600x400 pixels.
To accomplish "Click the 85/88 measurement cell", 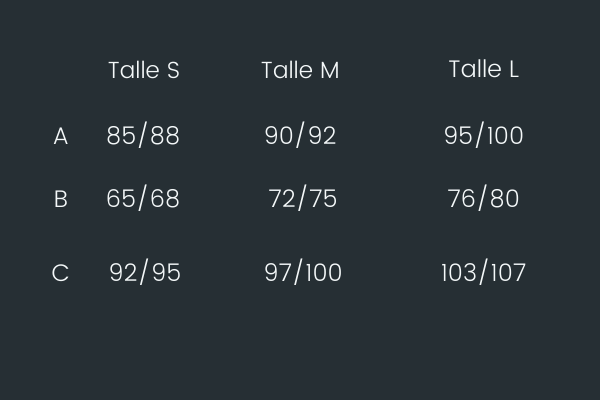I will (x=143, y=135).
